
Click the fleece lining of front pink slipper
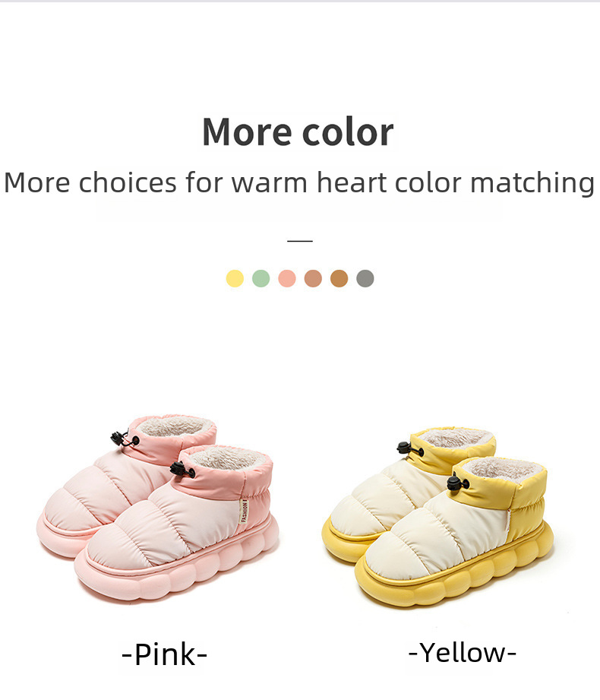[228, 458]
